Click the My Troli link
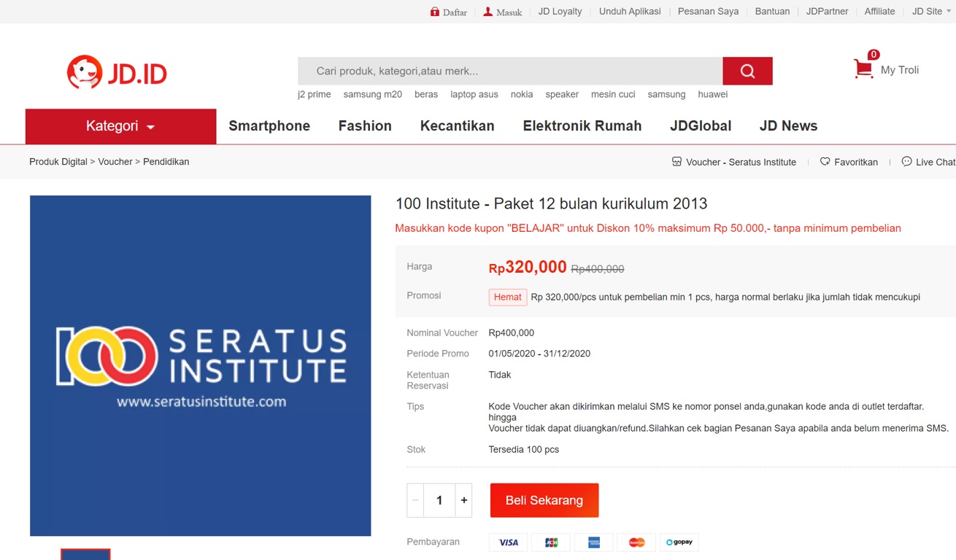Viewport: 956px width, 560px height. point(900,70)
